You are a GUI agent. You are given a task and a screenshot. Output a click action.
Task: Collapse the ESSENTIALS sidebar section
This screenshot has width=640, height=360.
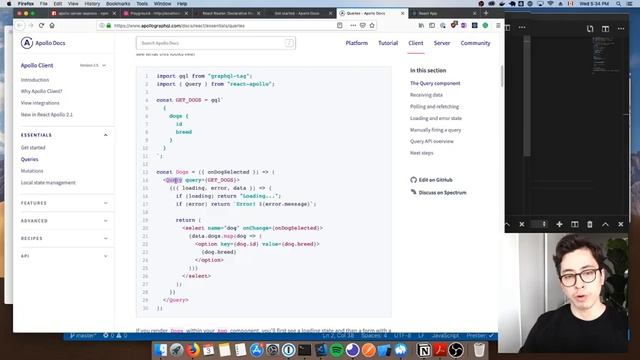(105, 135)
